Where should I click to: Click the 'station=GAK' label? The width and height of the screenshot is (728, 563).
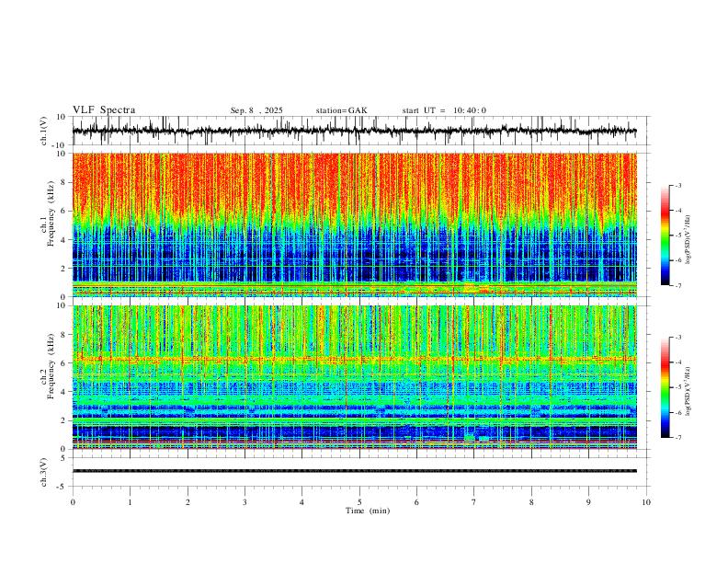pos(341,110)
